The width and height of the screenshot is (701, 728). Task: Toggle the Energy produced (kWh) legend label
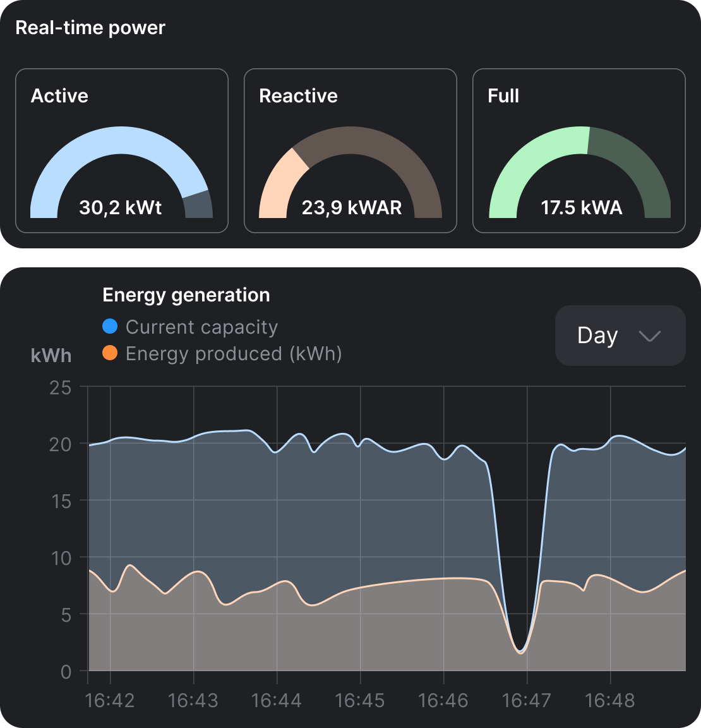pos(234,353)
